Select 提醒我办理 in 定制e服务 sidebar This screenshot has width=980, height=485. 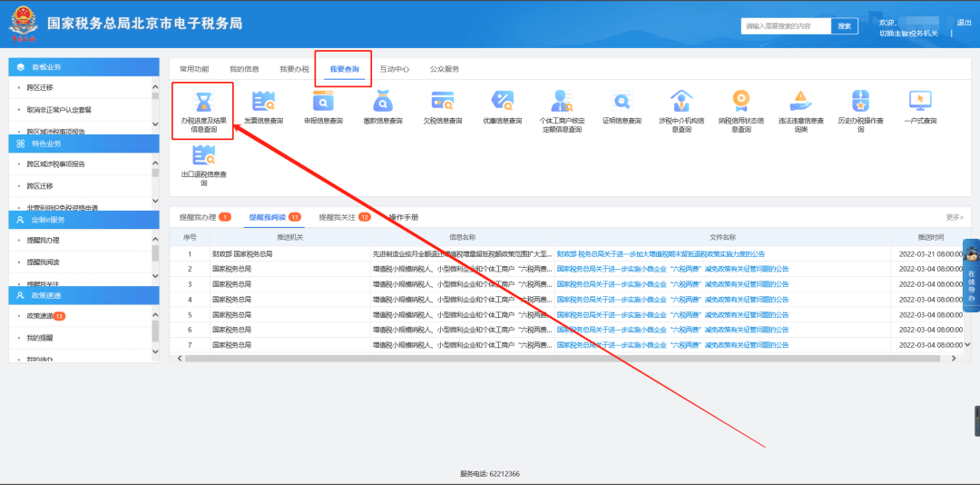(x=44, y=241)
